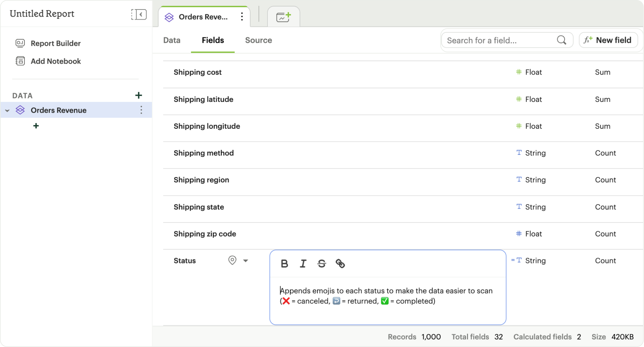Select the Shipping zip code field name

click(205, 234)
